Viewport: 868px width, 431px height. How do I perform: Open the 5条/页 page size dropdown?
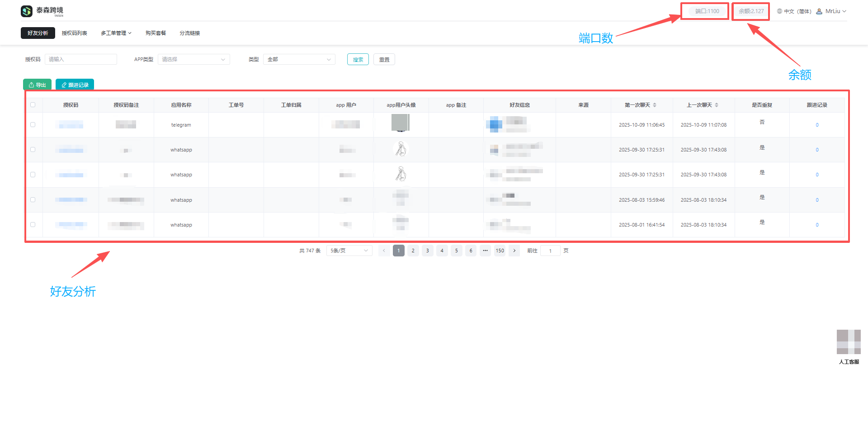349,251
